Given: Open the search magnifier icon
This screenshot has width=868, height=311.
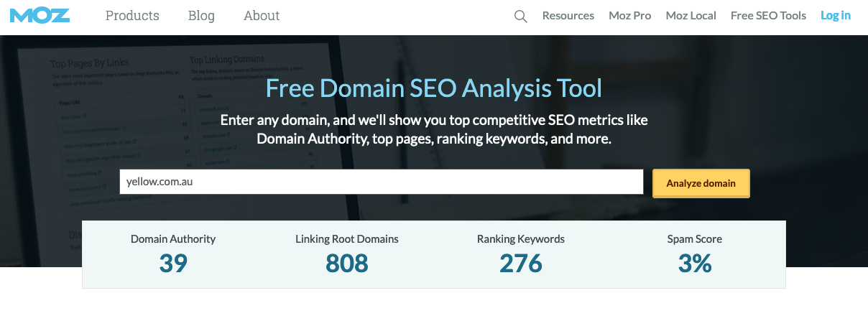Looking at the screenshot, I should 521,16.
